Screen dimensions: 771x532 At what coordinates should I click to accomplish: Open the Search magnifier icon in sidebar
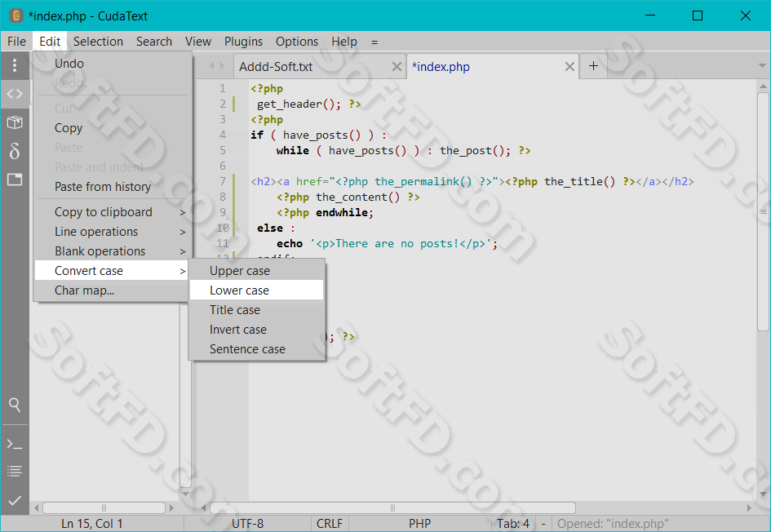[x=15, y=405]
